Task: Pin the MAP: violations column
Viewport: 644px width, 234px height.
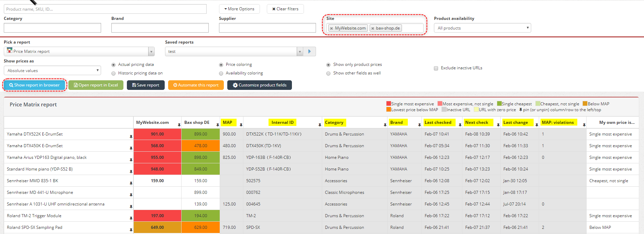Action: pos(584,125)
